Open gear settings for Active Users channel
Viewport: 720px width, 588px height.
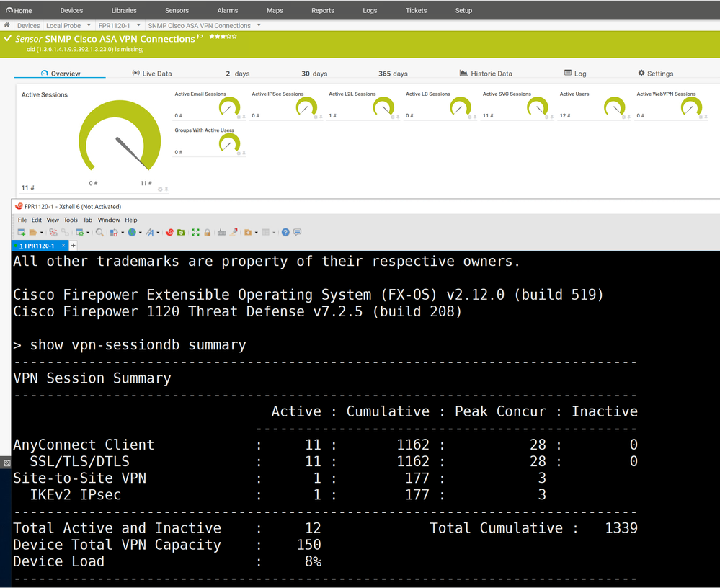623,117
